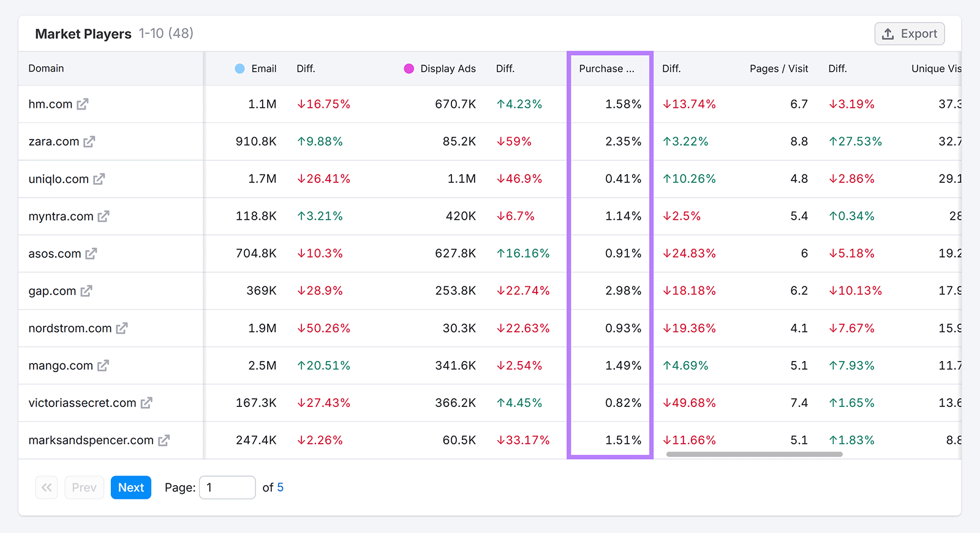980x533 pixels.
Task: Open nordstrom.com external link icon
Action: pyautogui.click(x=122, y=328)
